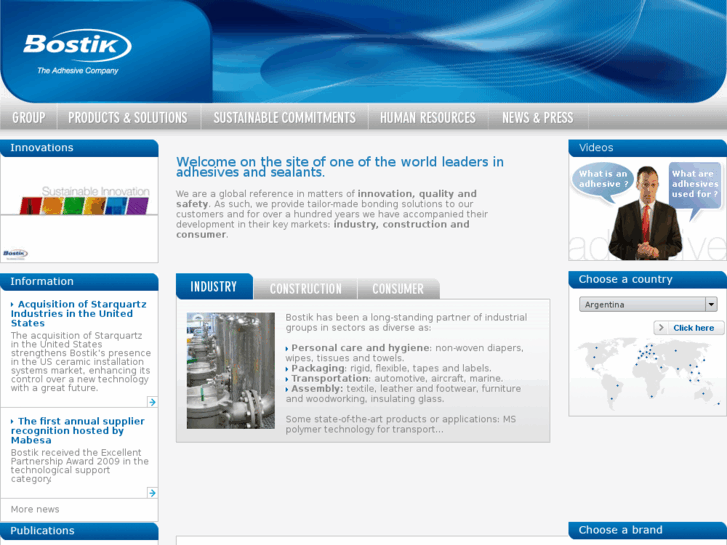Open PRODUCTS & SOLUTIONS menu

(x=128, y=117)
